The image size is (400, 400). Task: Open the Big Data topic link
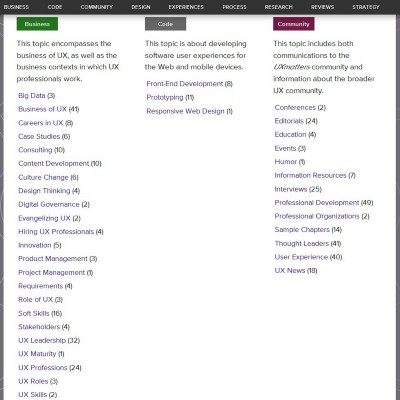(32, 96)
